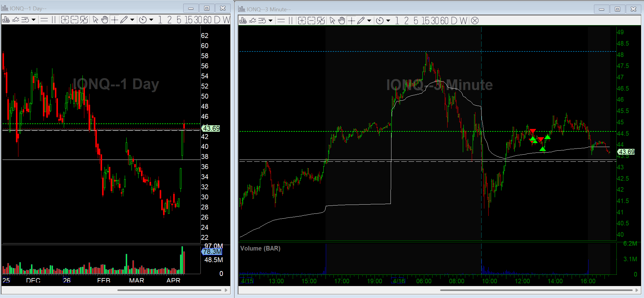Expand timer dropdown in 3 Minute window
644x298 pixels.
(x=388, y=21)
